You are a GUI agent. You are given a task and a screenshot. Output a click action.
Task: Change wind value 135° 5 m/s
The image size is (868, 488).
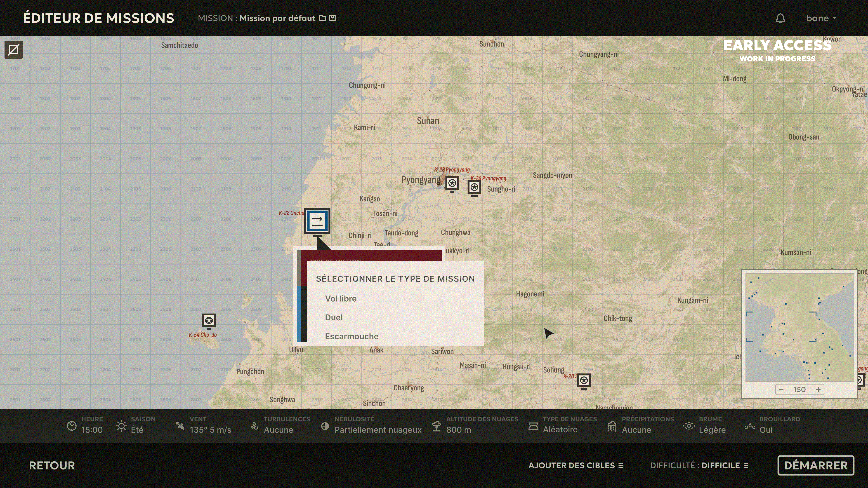[x=210, y=430]
